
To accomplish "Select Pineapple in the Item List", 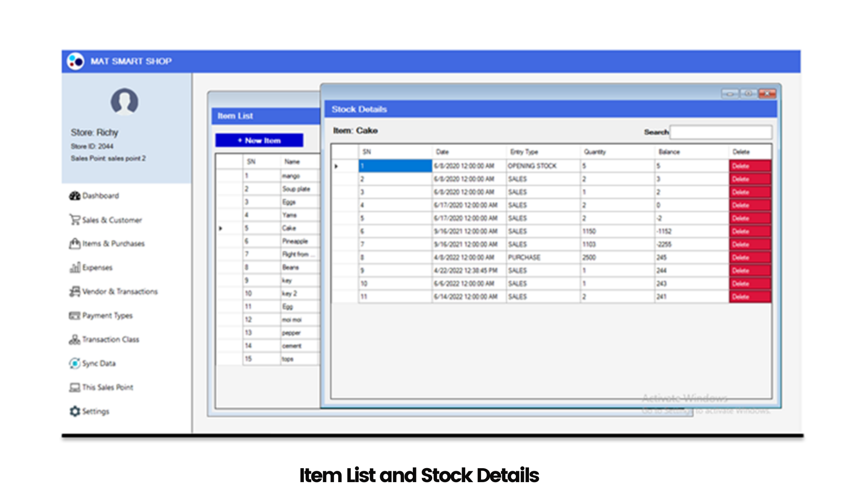I will pyautogui.click(x=295, y=241).
